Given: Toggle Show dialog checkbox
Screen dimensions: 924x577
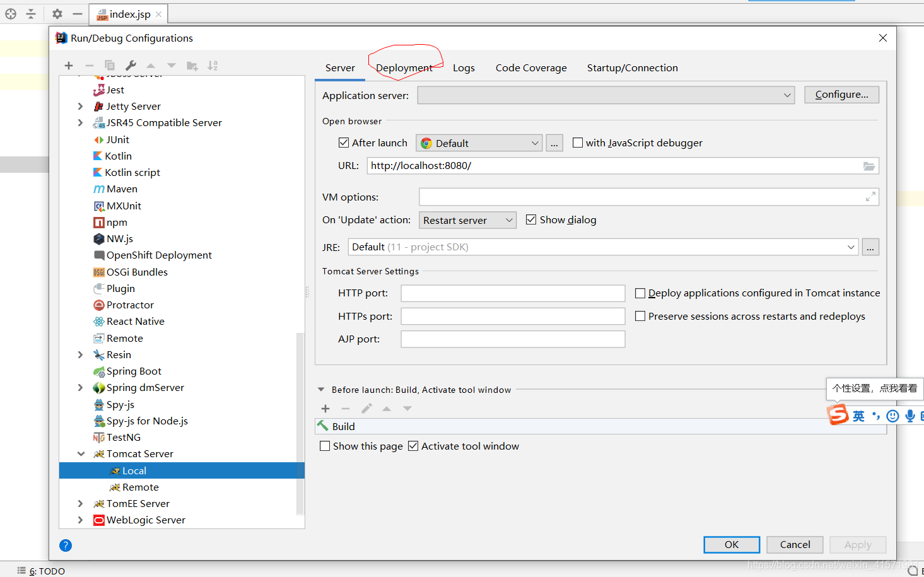Looking at the screenshot, I should (531, 219).
